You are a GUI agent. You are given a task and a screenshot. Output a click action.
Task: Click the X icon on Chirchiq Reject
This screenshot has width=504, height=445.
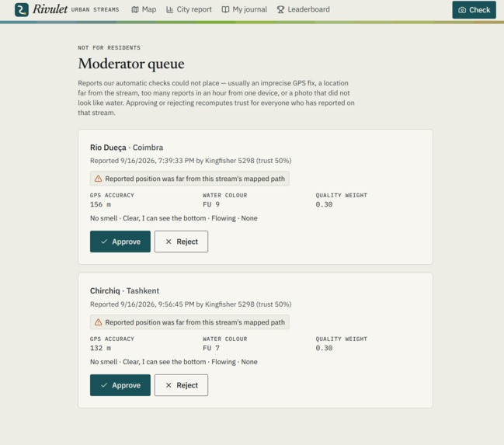(x=169, y=385)
